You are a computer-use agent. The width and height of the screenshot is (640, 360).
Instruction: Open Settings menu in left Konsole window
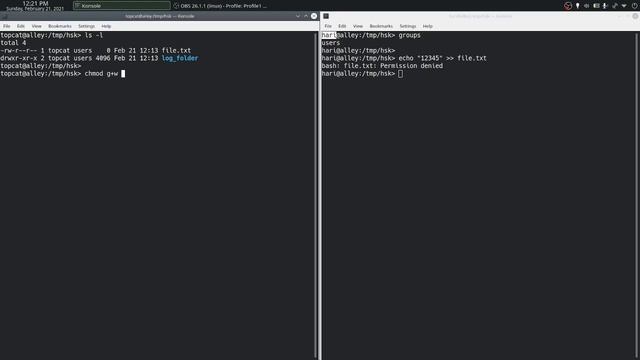86,26
